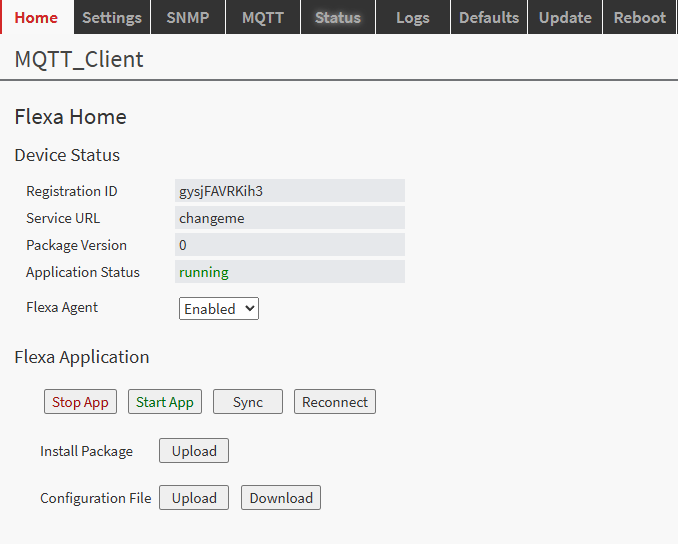Switch to the Settings tab
678x544 pixels.
(x=112, y=18)
